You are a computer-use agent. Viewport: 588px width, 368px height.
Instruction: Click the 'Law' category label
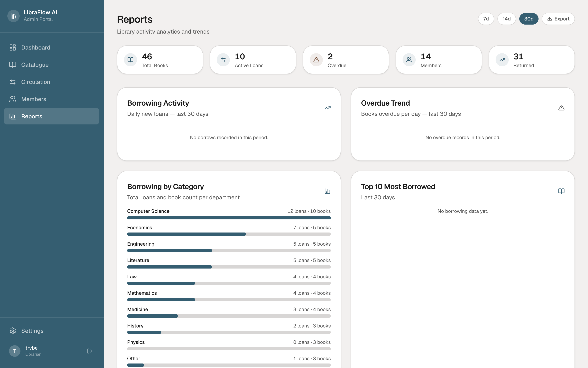pos(132,277)
